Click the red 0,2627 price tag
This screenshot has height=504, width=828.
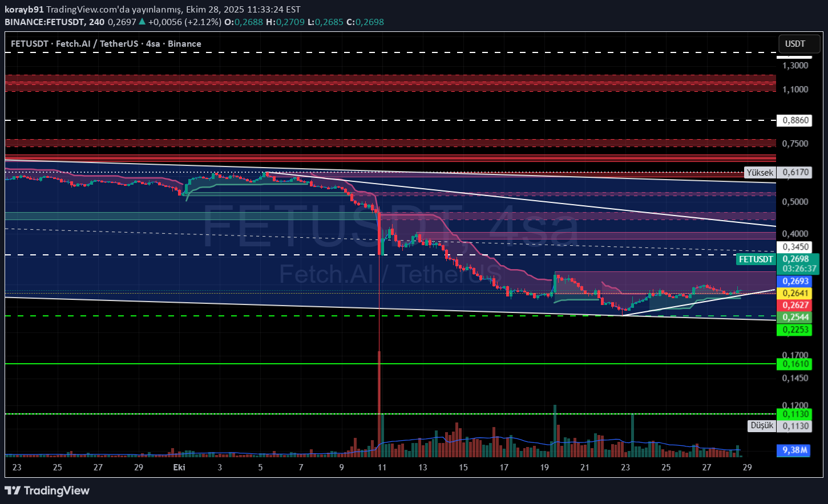coord(794,305)
